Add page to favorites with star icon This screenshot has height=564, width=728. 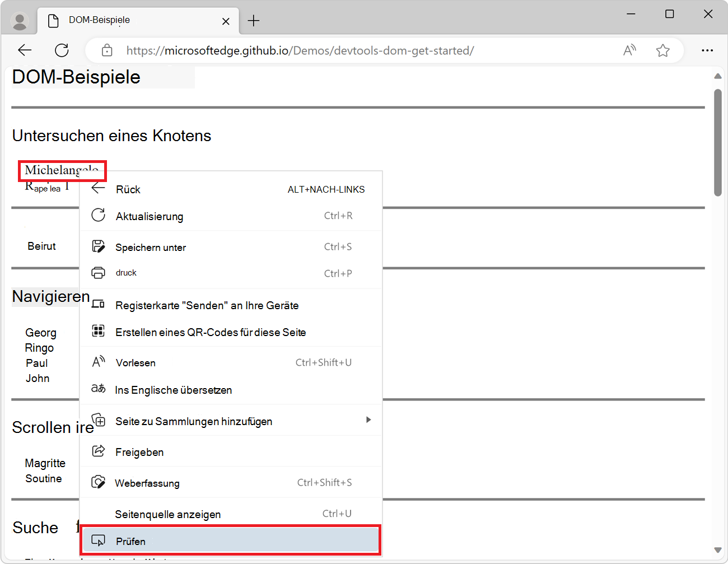coord(663,50)
